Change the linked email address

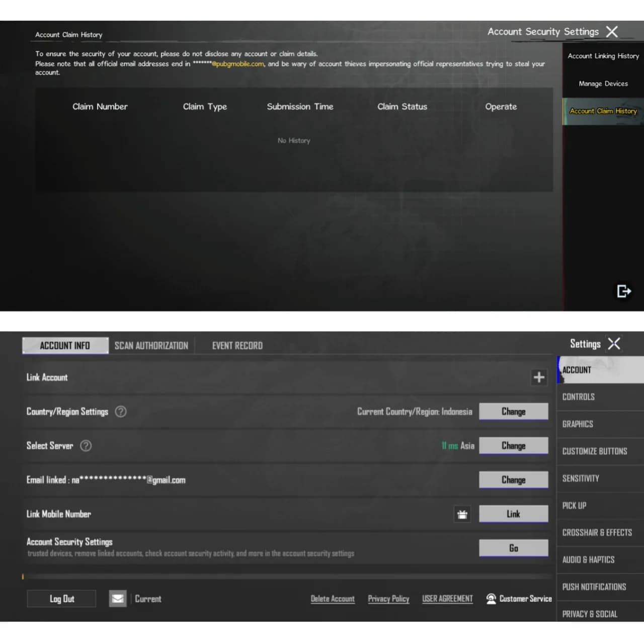pos(514,480)
